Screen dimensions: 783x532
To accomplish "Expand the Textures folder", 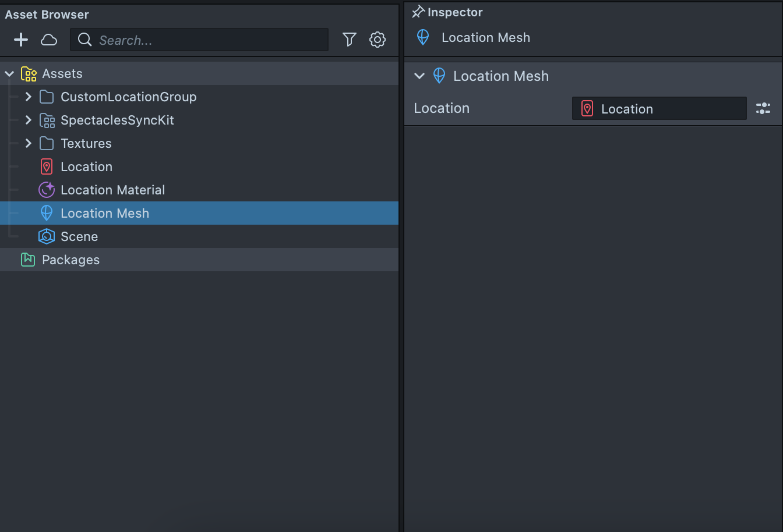I will pos(28,143).
